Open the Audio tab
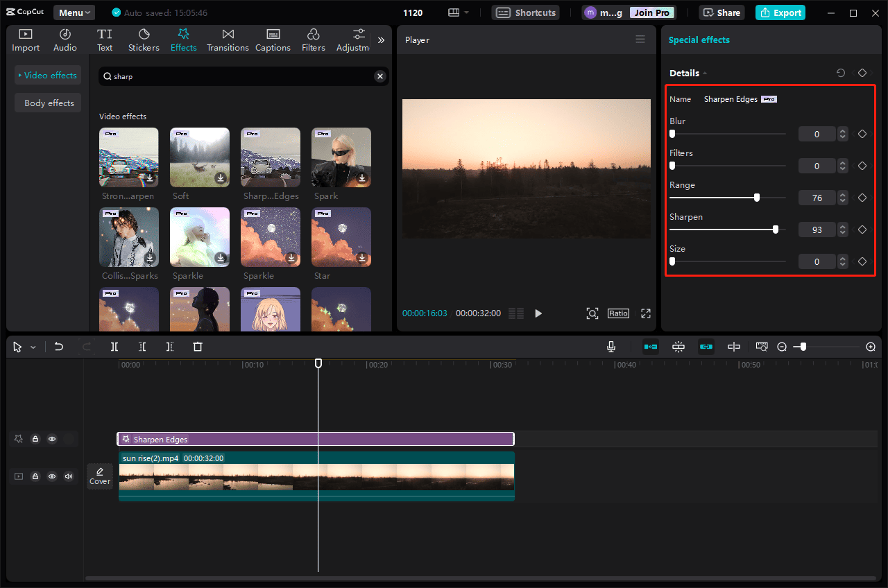 (x=65, y=38)
